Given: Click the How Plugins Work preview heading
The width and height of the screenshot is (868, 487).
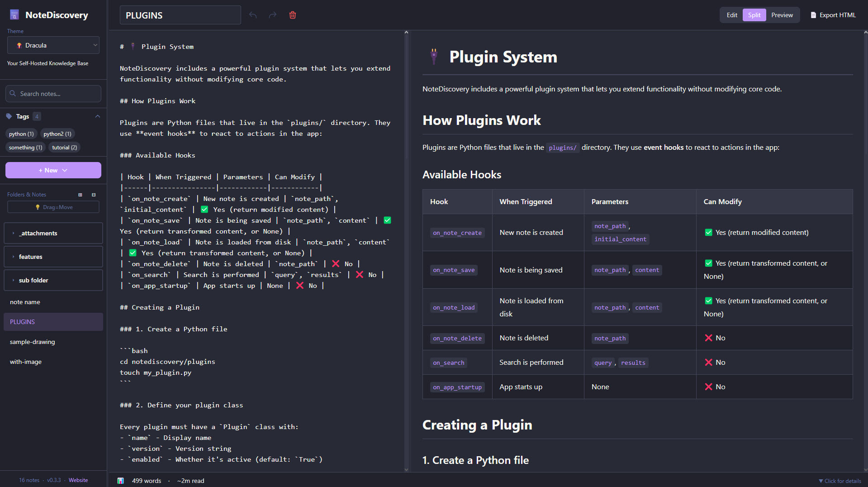Looking at the screenshot, I should pyautogui.click(x=481, y=120).
